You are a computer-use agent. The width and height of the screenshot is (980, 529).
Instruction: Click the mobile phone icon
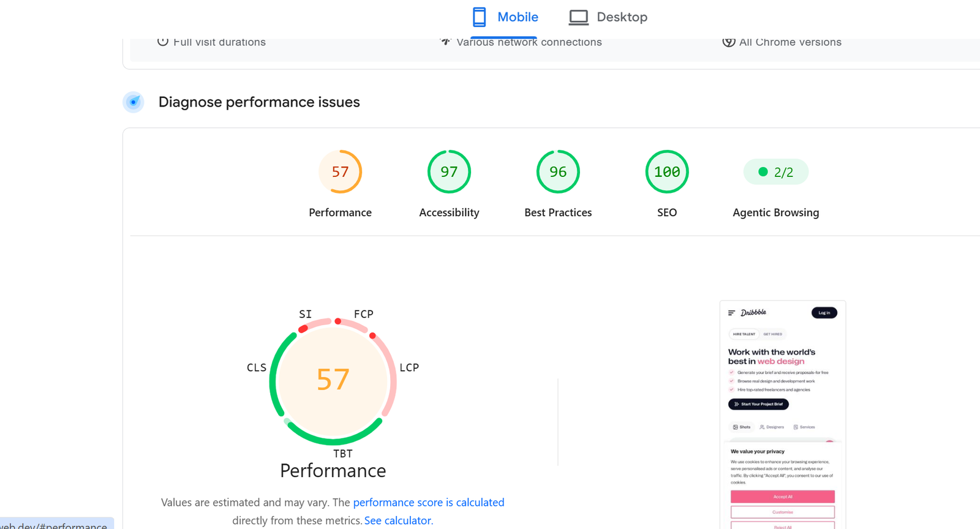479,17
